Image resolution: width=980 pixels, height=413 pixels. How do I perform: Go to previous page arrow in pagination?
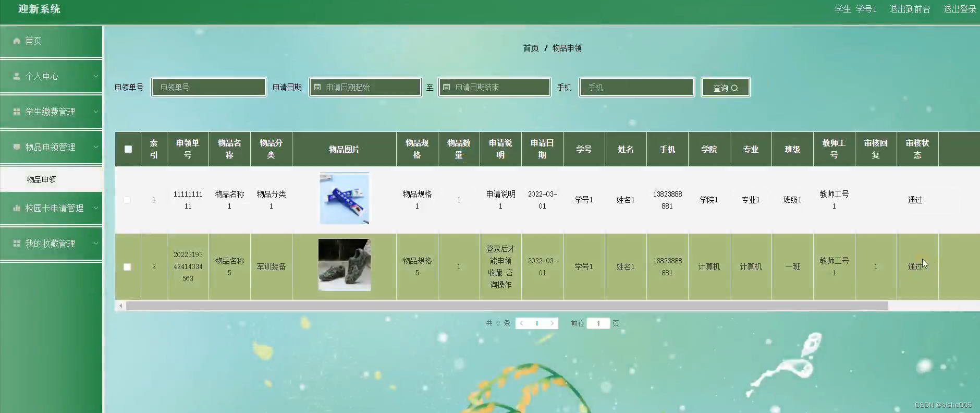click(x=521, y=323)
